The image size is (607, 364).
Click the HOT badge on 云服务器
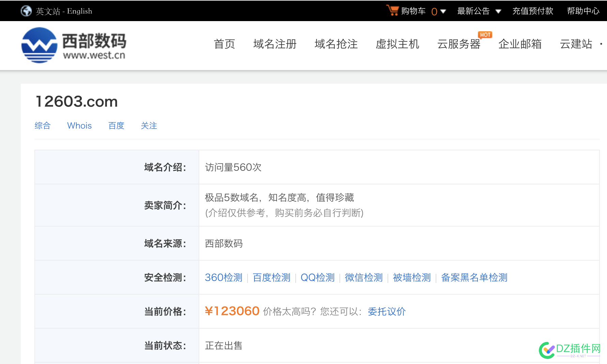[485, 35]
